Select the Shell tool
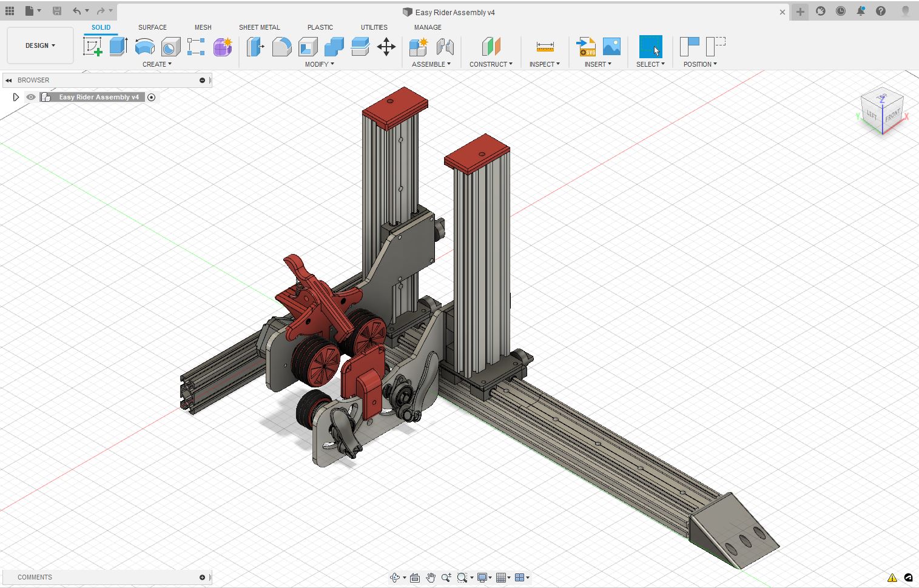The image size is (919, 588). [308, 47]
